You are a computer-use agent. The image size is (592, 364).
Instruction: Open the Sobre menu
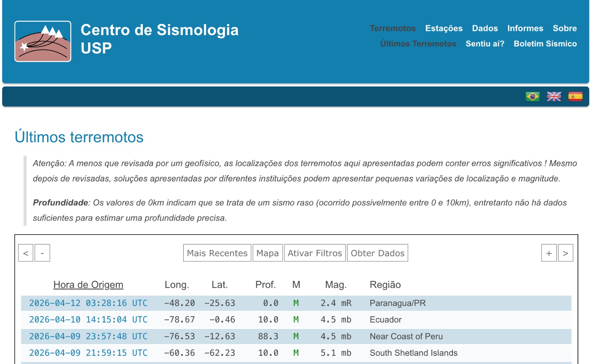[565, 28]
